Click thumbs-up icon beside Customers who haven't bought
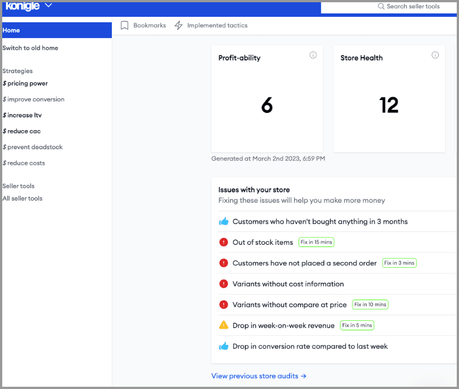This screenshot has height=389, width=459. 223,221
